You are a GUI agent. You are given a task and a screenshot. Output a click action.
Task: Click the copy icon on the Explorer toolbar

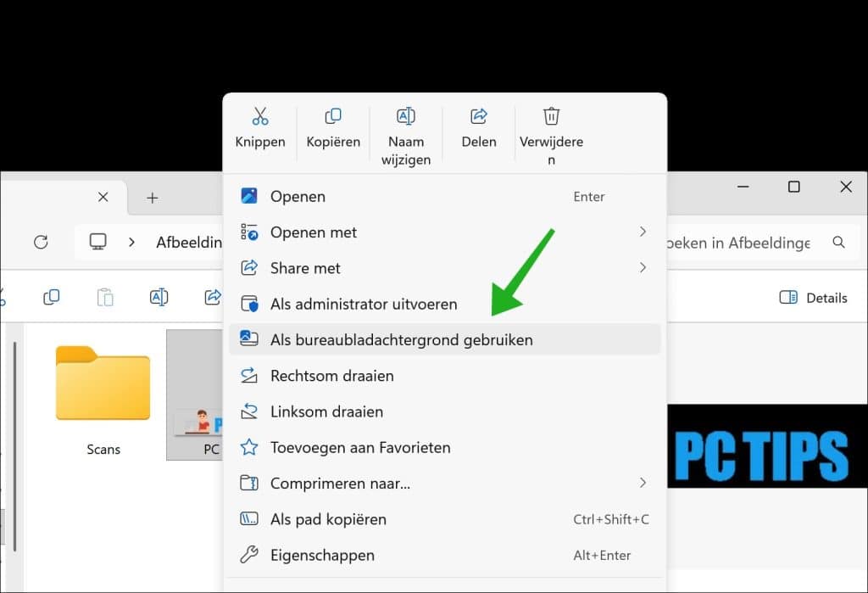[x=51, y=297]
